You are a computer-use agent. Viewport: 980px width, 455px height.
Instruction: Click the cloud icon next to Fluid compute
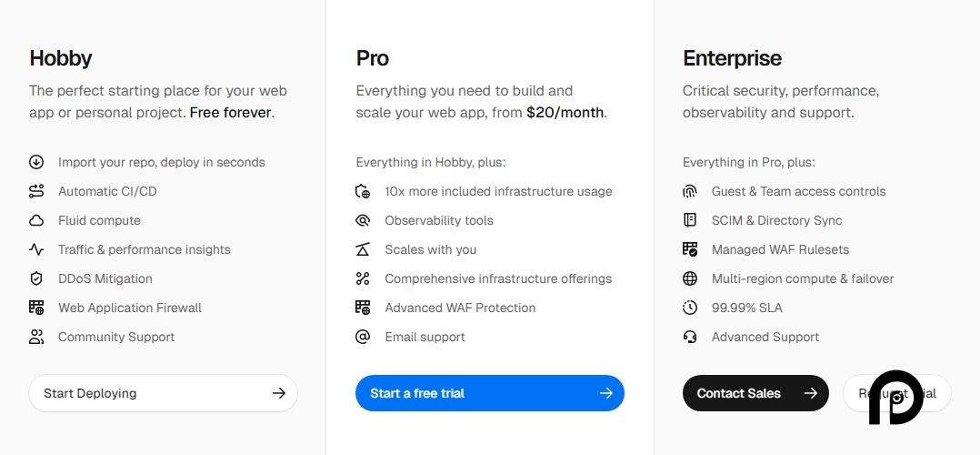tap(36, 220)
